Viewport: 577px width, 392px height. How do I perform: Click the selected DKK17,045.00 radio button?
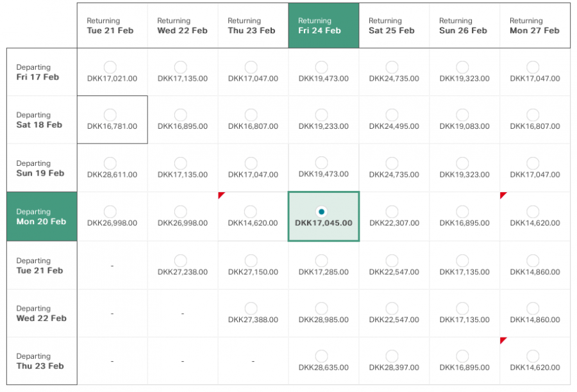coord(322,211)
